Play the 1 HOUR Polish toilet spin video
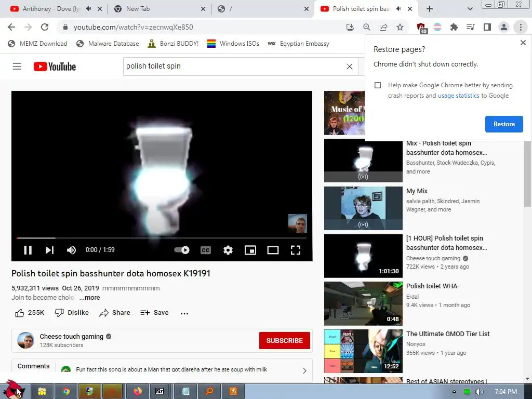Image resolution: width=532 pixels, height=399 pixels. click(x=363, y=256)
